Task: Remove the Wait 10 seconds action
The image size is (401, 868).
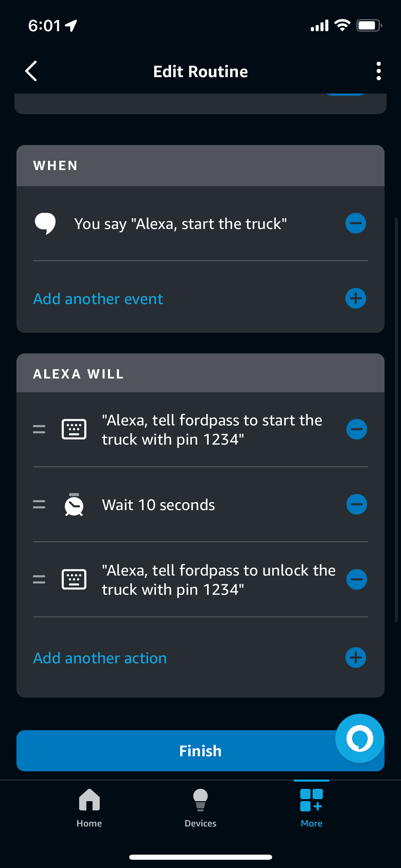Action: click(356, 504)
